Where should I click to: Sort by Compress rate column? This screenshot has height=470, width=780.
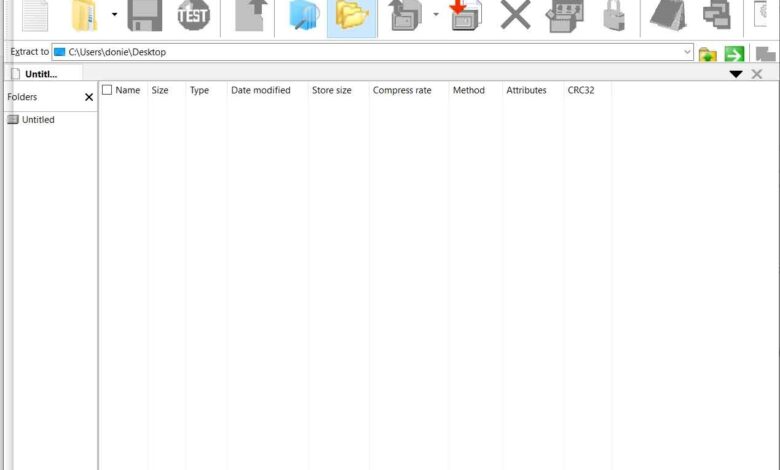point(402,90)
